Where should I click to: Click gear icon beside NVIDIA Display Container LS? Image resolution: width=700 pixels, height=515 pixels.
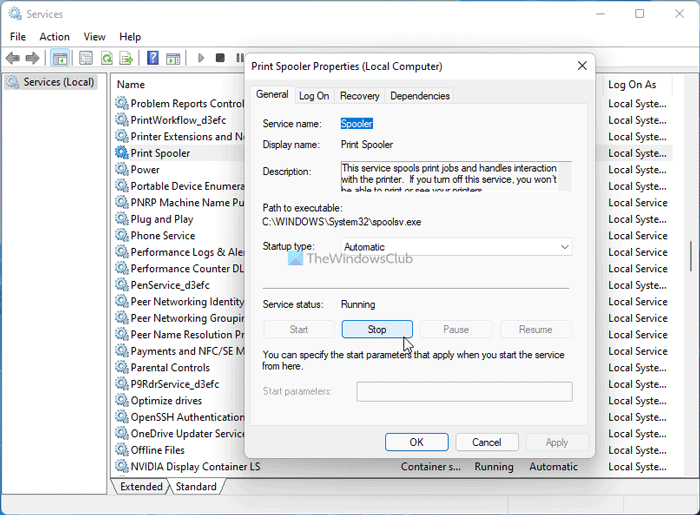(x=121, y=466)
